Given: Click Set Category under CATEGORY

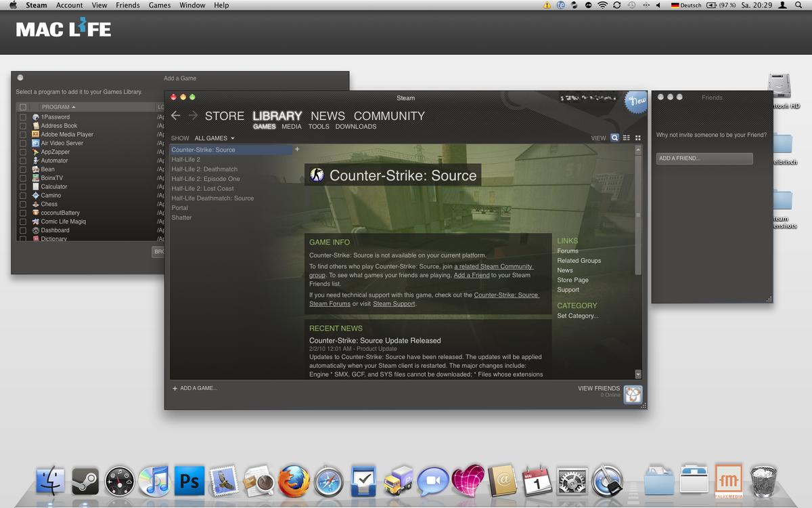Looking at the screenshot, I should tap(578, 316).
